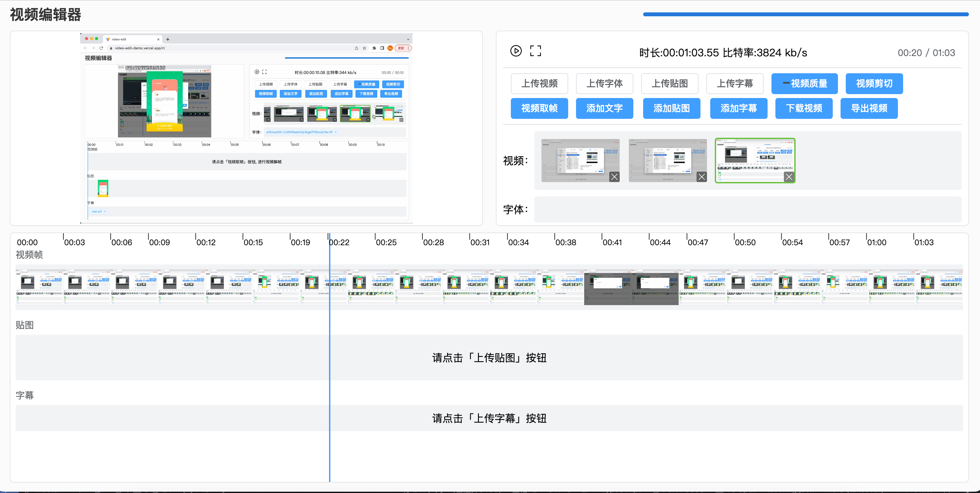
Task: Click the play button icon
Action: pyautogui.click(x=515, y=51)
